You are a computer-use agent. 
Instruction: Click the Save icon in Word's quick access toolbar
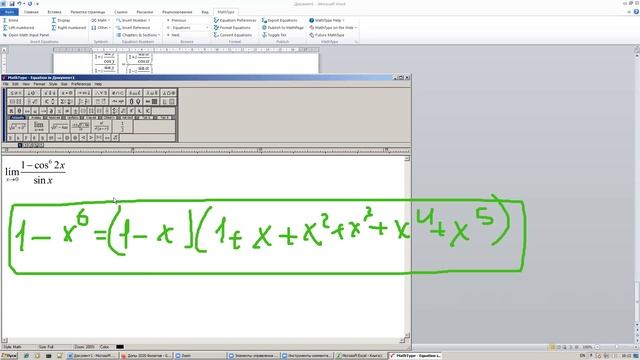pos(11,4)
